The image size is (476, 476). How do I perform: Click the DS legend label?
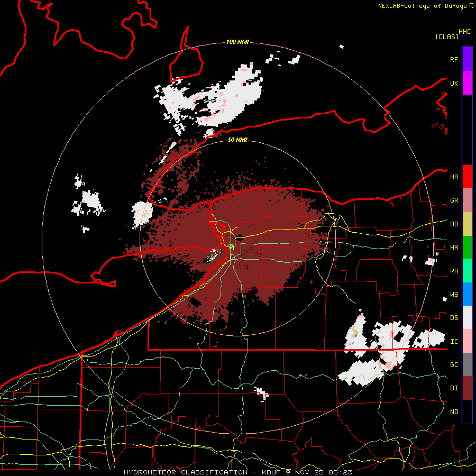click(454, 318)
